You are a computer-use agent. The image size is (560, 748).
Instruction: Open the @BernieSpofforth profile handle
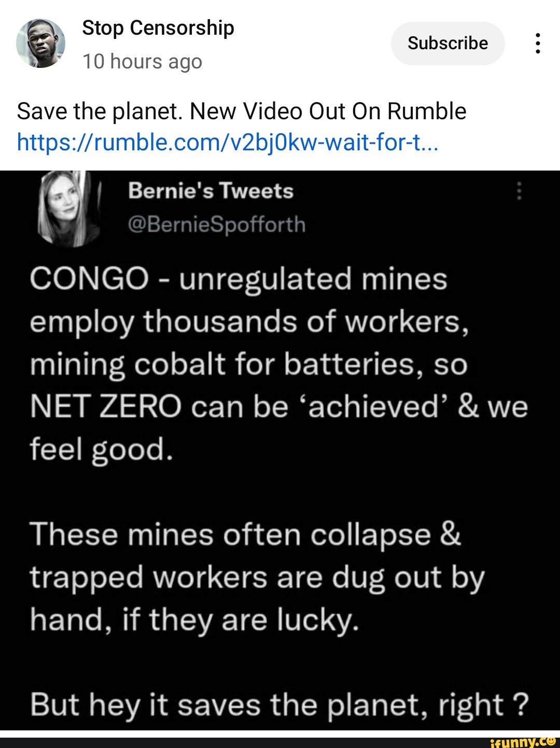pyautogui.click(x=217, y=224)
